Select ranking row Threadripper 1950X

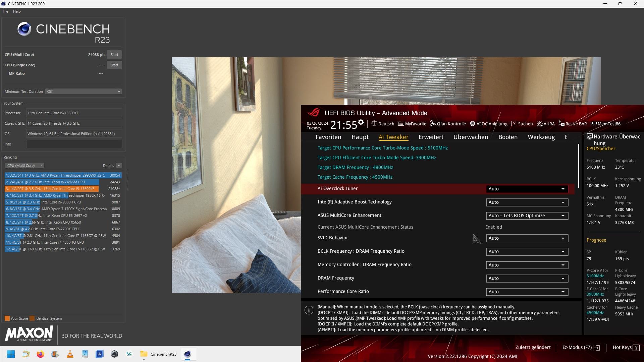pos(63,195)
